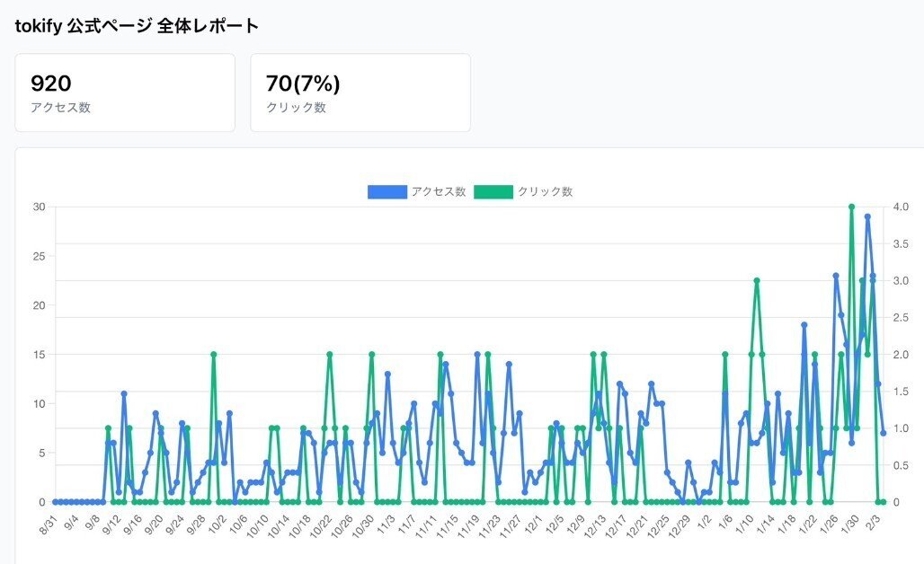Click the blue spike near 9/12
The width and height of the screenshot is (924, 564).
click(123, 392)
